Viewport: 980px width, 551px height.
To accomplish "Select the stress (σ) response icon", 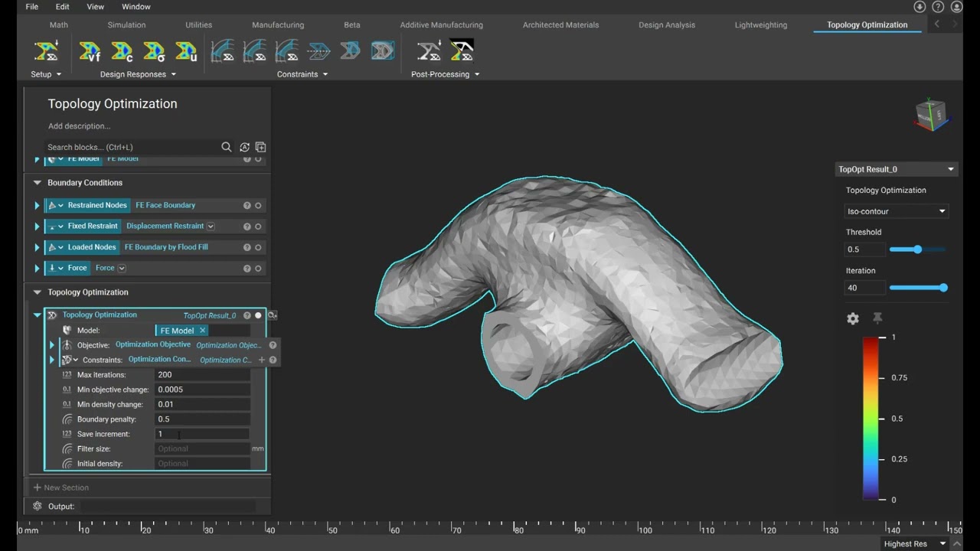I will (154, 51).
